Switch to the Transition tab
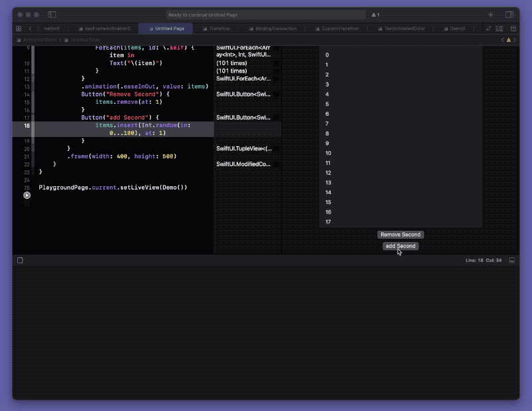 click(219, 29)
